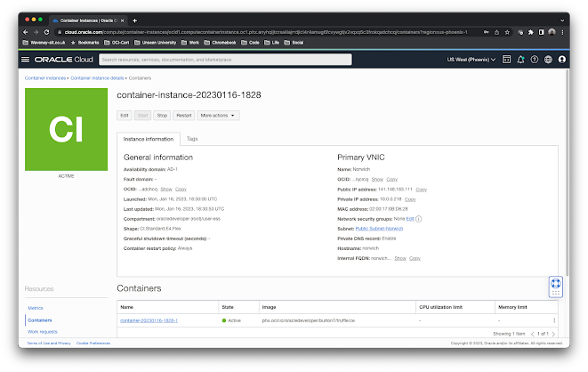The width and height of the screenshot is (588, 372).
Task: Open the Public Subnet-Norwich link
Action: [379, 229]
